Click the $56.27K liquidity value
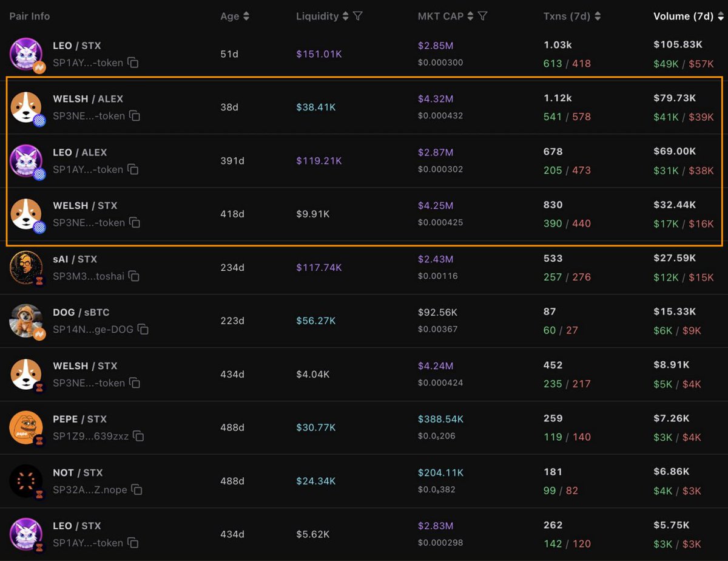 pyautogui.click(x=316, y=321)
